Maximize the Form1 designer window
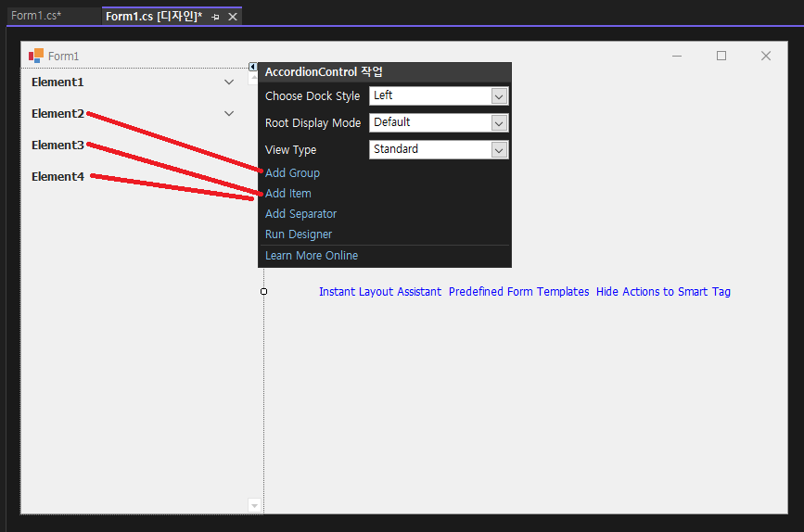This screenshot has height=532, width=804. 721,56
